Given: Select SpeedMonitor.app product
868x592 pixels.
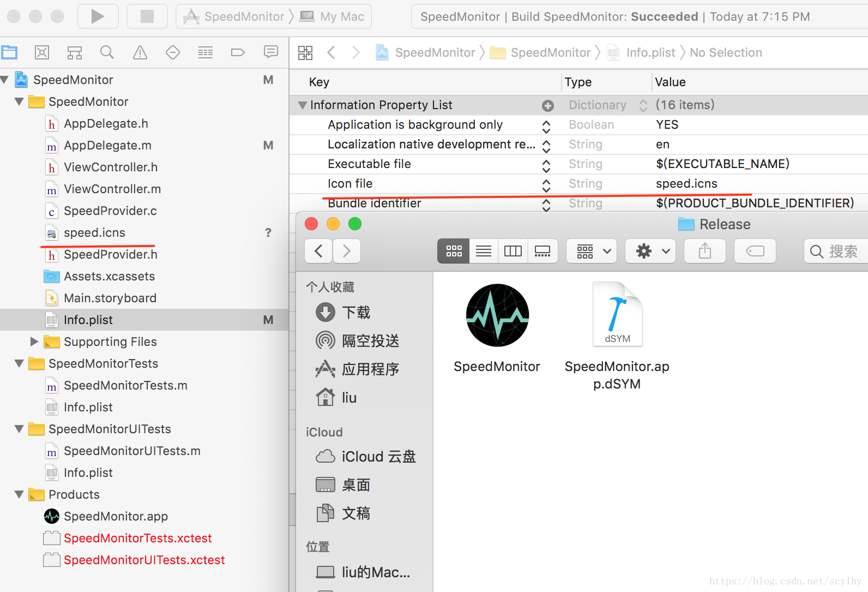Looking at the screenshot, I should (x=116, y=517).
